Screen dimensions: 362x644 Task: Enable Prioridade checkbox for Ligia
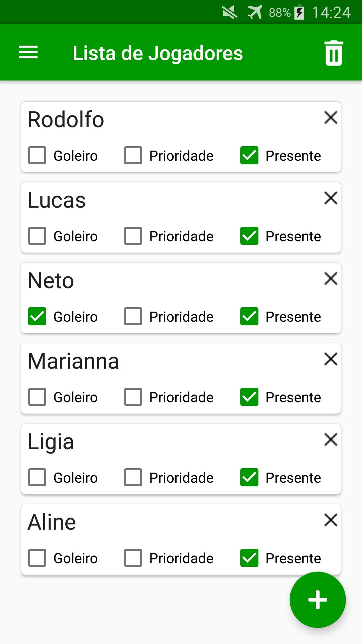click(133, 478)
